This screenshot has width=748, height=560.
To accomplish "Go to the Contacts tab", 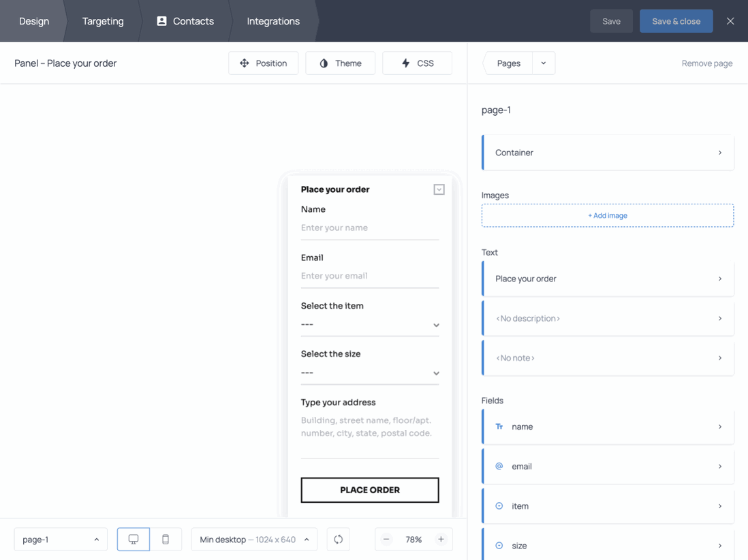I will click(185, 21).
